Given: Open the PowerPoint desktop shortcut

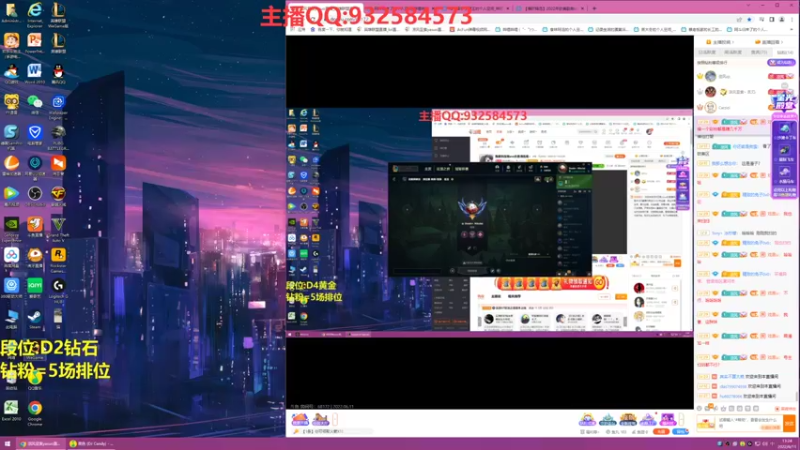Looking at the screenshot, I should (x=35, y=43).
